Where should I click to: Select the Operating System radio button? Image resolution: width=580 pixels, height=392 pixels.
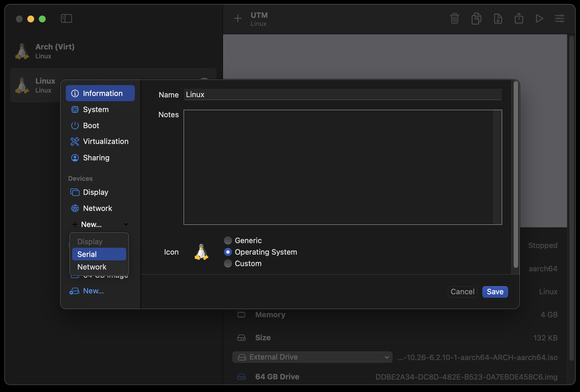[x=228, y=252]
